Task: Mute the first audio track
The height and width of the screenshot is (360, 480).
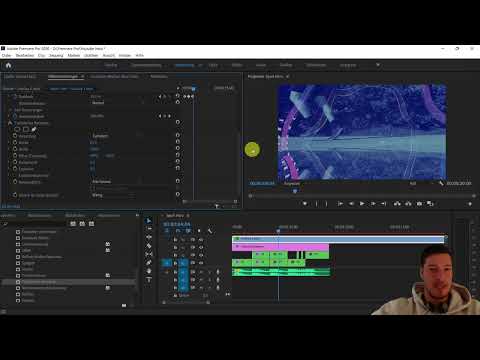Action: [x=201, y=272]
